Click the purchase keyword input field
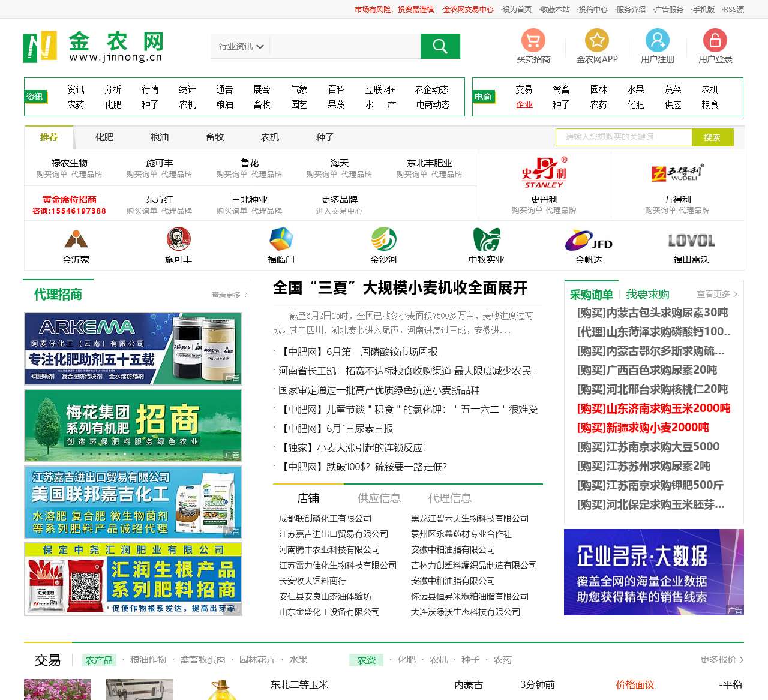The image size is (768, 700). point(624,137)
